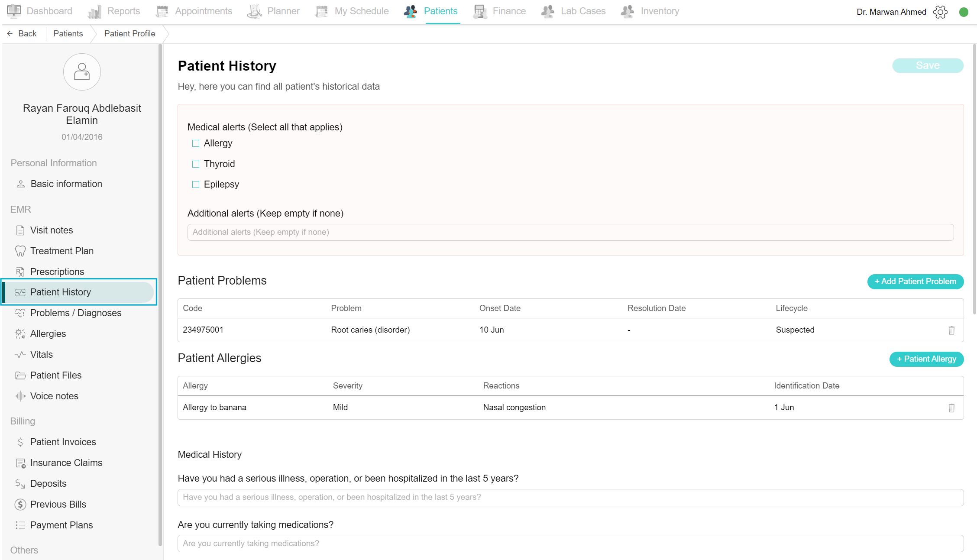Screen dimensions: 977x560
Task: Click the green online status indicator
Action: pyautogui.click(x=964, y=12)
